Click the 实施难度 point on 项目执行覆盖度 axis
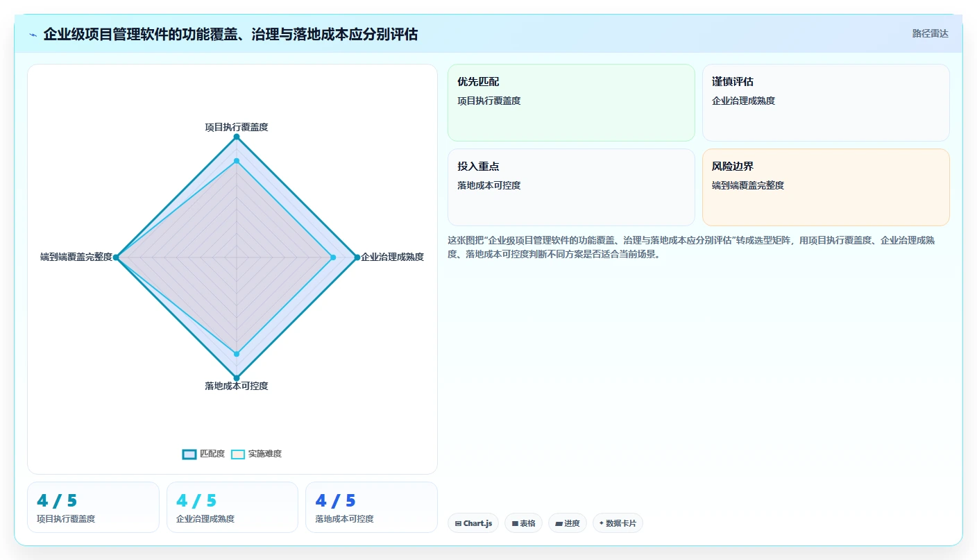 pos(237,161)
